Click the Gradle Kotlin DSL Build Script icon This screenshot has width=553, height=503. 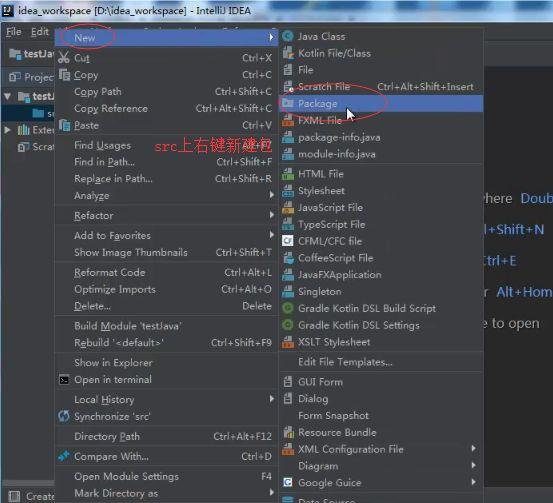(288, 308)
